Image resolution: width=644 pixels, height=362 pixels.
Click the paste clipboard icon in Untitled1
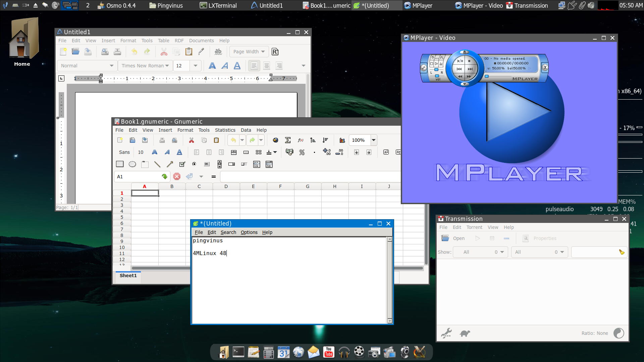pyautogui.click(x=189, y=52)
